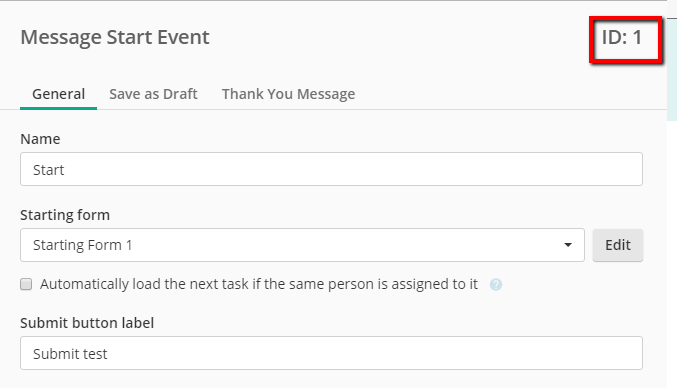This screenshot has width=677, height=388.
Task: Click the teal strip at right edge
Action: click(672, 69)
